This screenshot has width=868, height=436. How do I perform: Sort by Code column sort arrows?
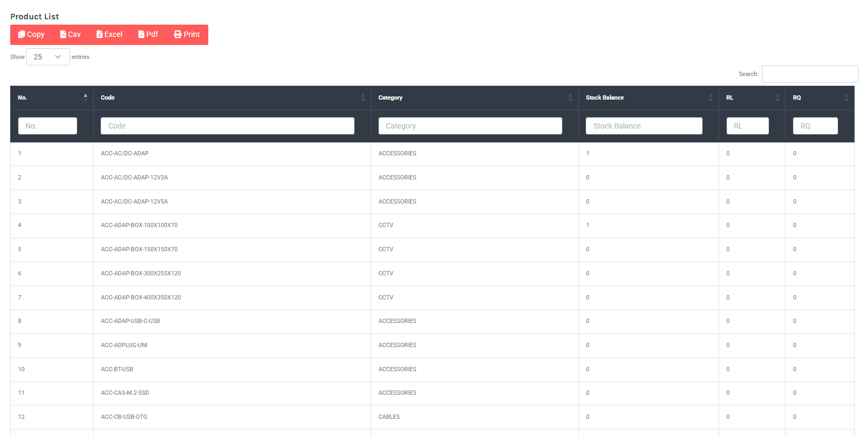(x=363, y=97)
